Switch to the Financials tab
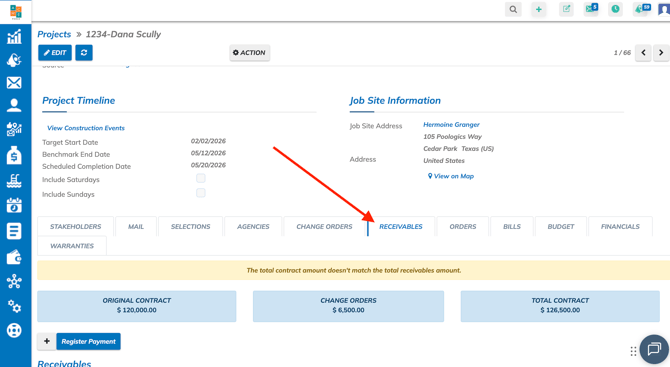Screen dimensions: 670x367 (x=620, y=226)
